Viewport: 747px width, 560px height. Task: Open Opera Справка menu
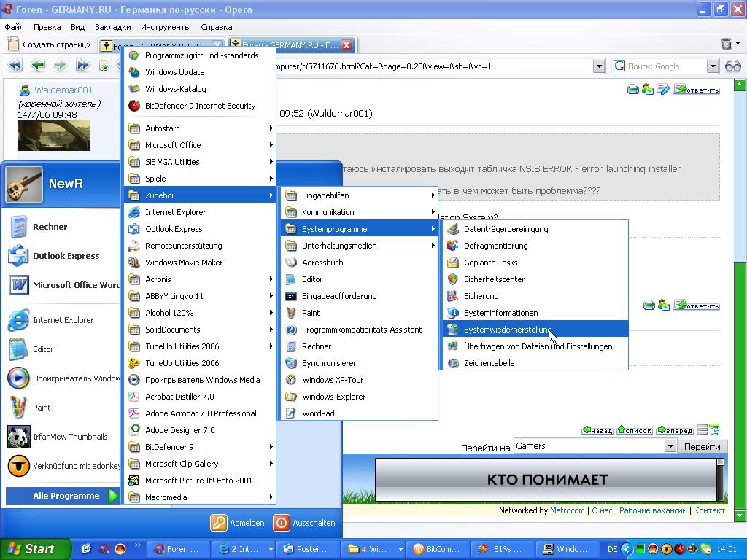(x=216, y=27)
